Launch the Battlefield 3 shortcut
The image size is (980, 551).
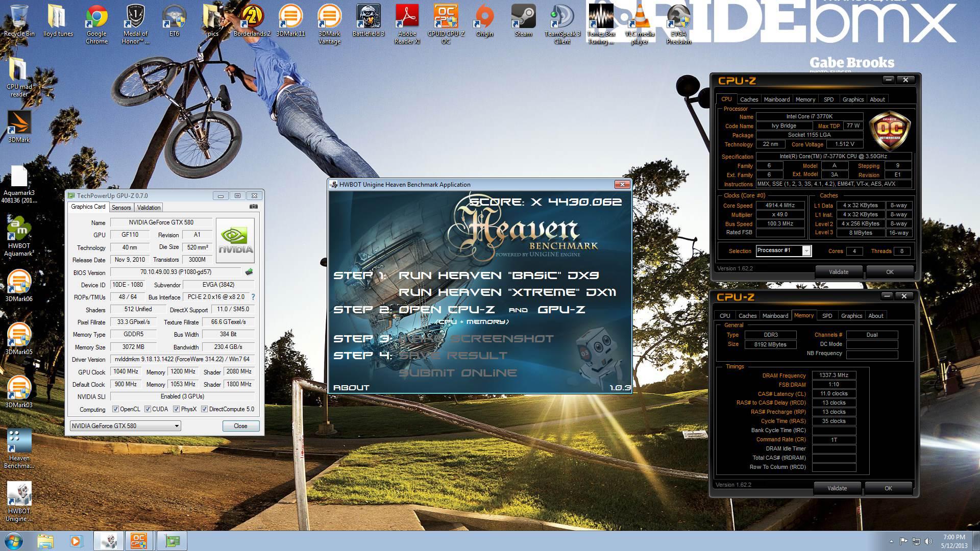point(368,20)
